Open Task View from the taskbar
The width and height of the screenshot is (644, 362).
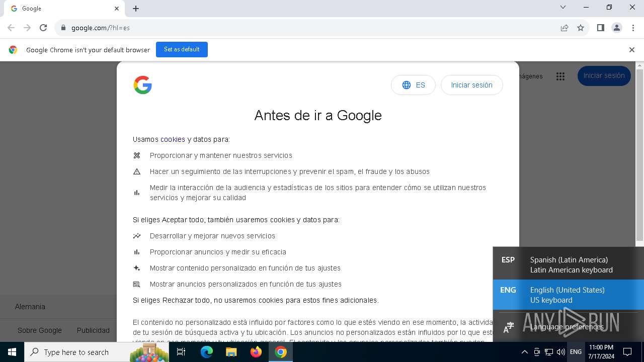pos(181,352)
